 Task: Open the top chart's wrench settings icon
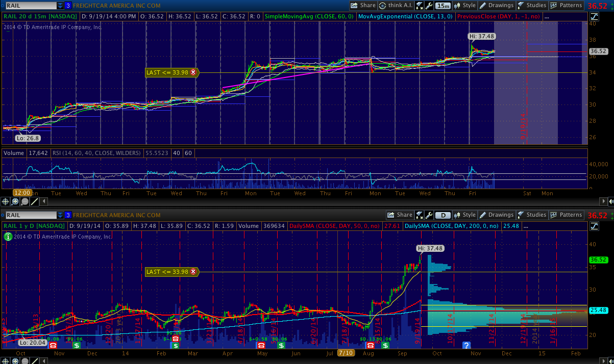429,6
